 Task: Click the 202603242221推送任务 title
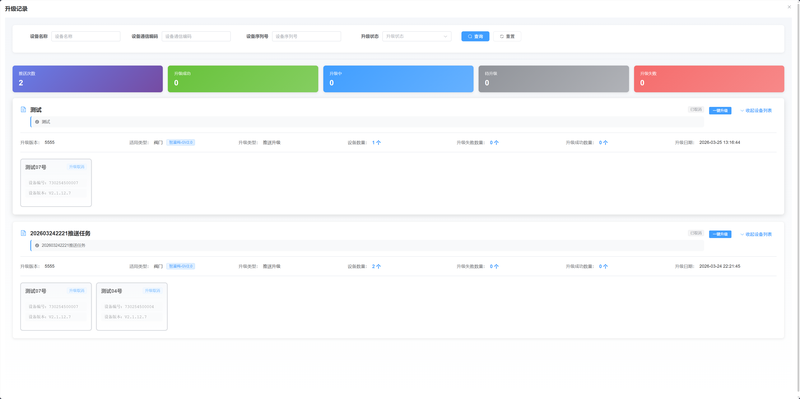60,233
